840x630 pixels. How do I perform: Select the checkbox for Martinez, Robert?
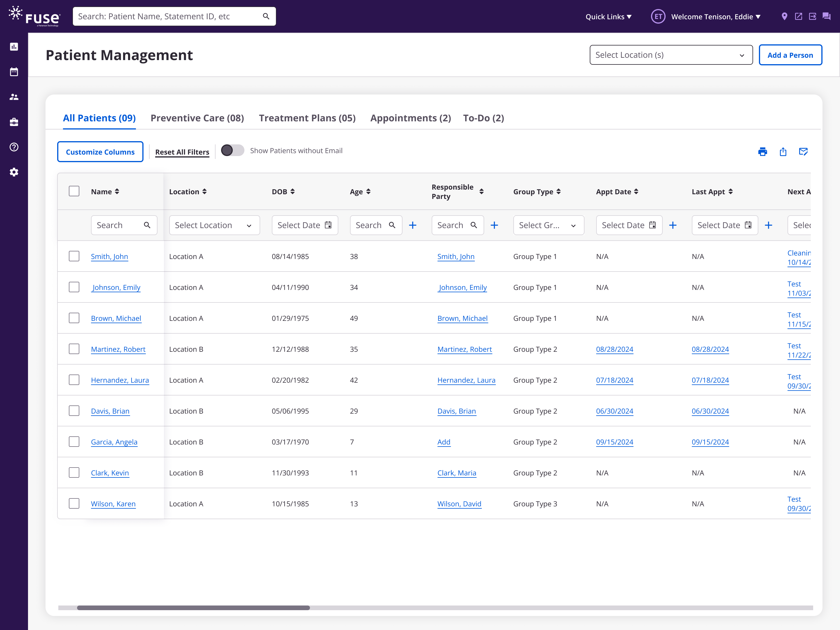[74, 349]
